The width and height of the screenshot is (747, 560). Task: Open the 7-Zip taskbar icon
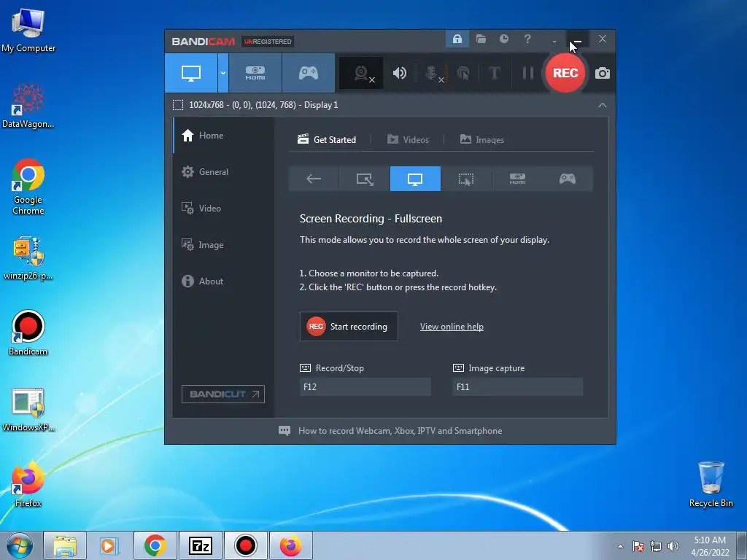[200, 545]
